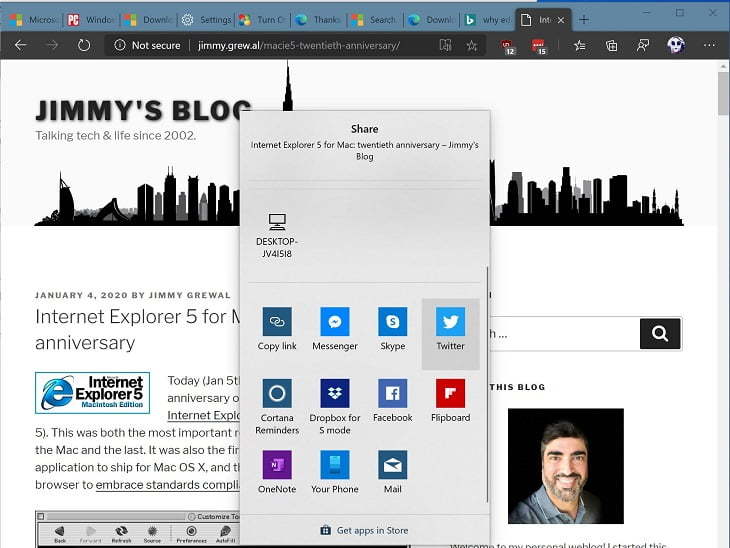This screenshot has width=730, height=548.
Task: Switch to the Settings tab
Action: pos(206,20)
